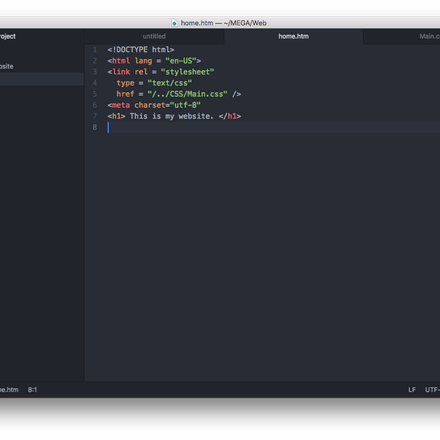Click the html tag name on line 2
Screen dimensions: 440x440
point(121,61)
